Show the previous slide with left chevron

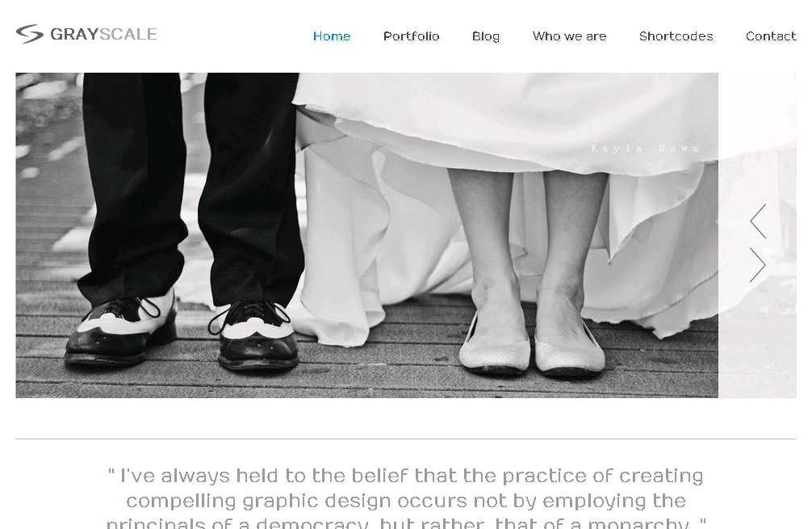coord(758,221)
